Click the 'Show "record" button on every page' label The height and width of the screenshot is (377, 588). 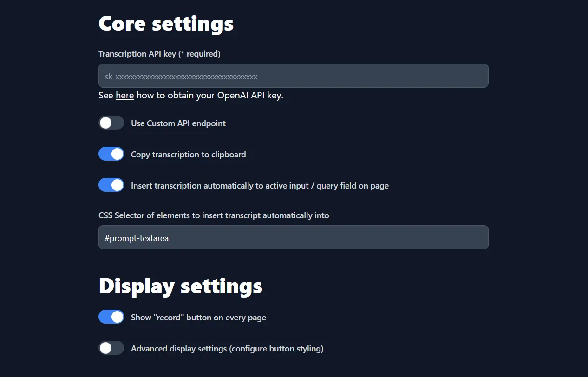tap(198, 318)
